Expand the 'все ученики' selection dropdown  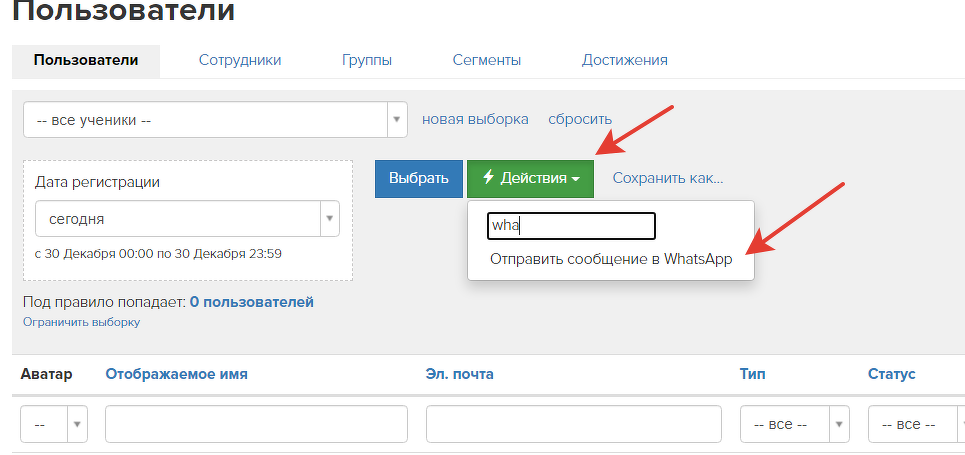215,120
